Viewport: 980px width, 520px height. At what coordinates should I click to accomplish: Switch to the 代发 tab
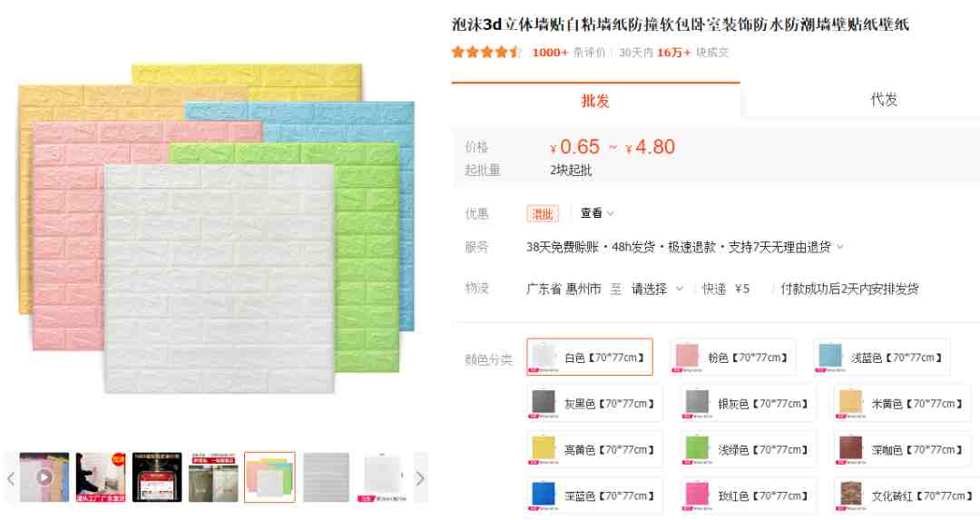pyautogui.click(x=884, y=100)
